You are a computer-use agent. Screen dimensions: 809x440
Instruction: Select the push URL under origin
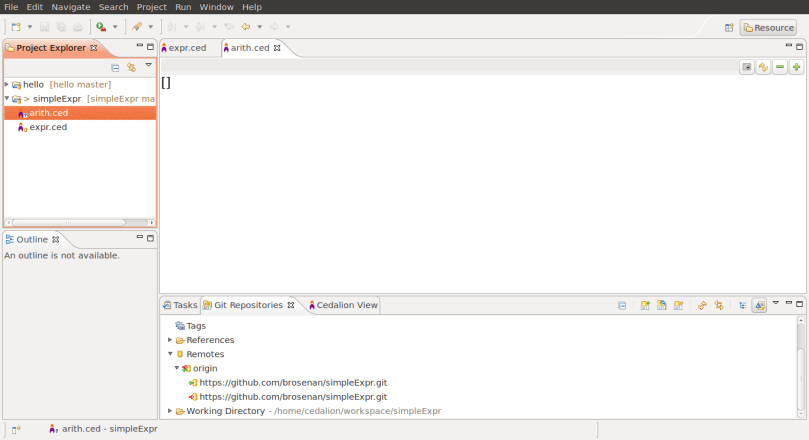pos(293,397)
